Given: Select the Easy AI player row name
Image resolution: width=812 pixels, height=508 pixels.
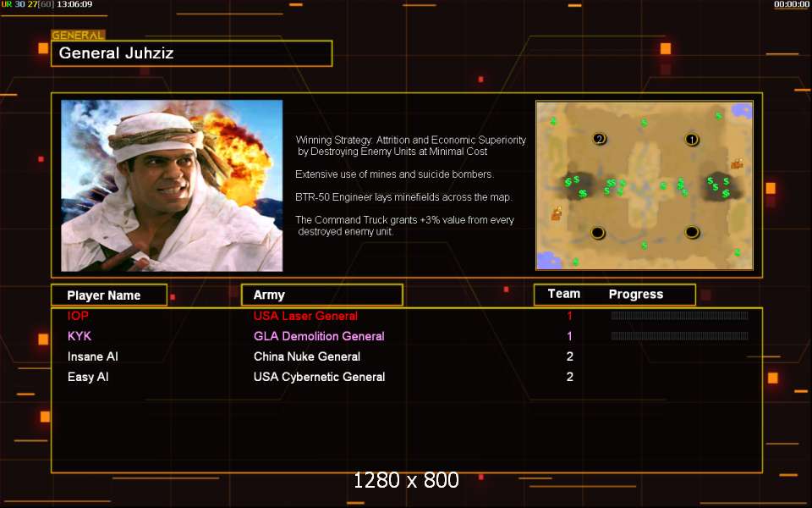Looking at the screenshot, I should click(88, 377).
